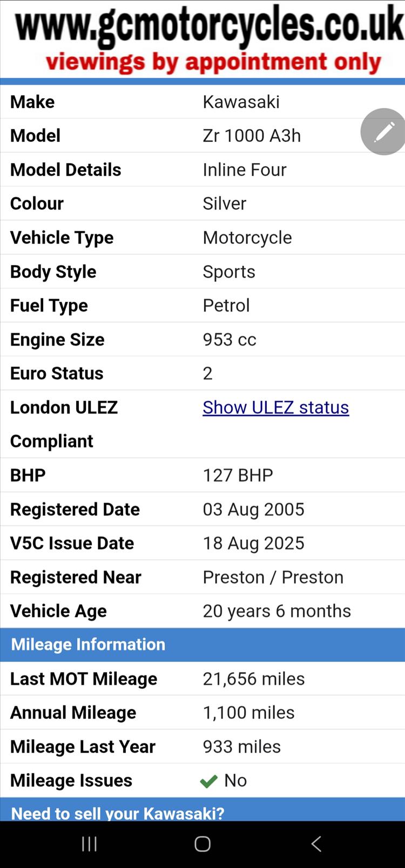This screenshot has width=405, height=868.
Task: Select the Zr 1000 A3h model text
Action: point(252,135)
